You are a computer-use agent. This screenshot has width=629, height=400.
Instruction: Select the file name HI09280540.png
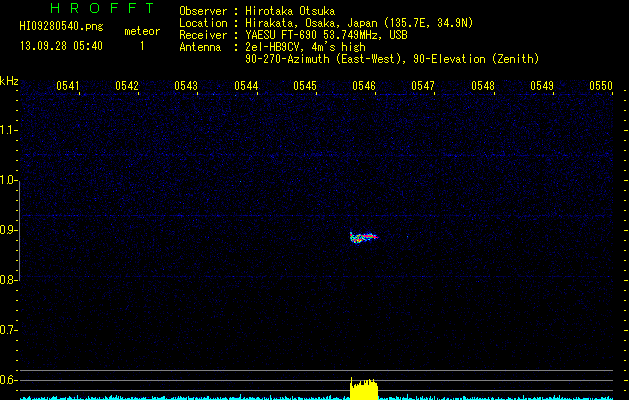click(x=61, y=26)
